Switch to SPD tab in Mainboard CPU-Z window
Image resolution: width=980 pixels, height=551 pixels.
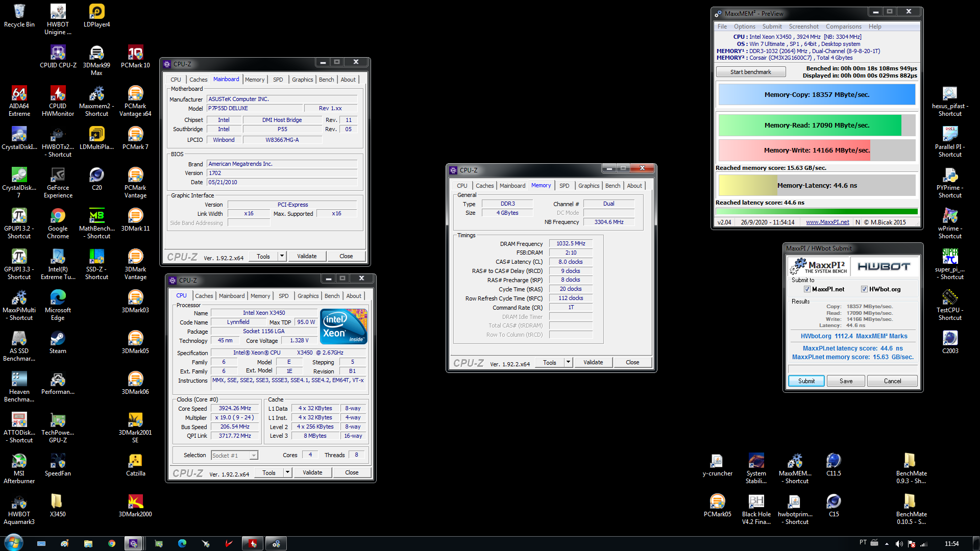click(278, 80)
